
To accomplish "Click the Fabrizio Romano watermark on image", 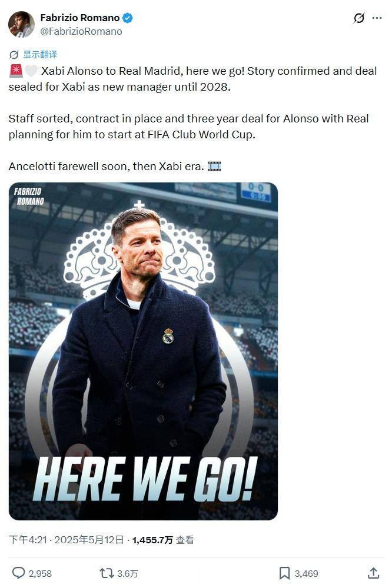I will coord(29,196).
